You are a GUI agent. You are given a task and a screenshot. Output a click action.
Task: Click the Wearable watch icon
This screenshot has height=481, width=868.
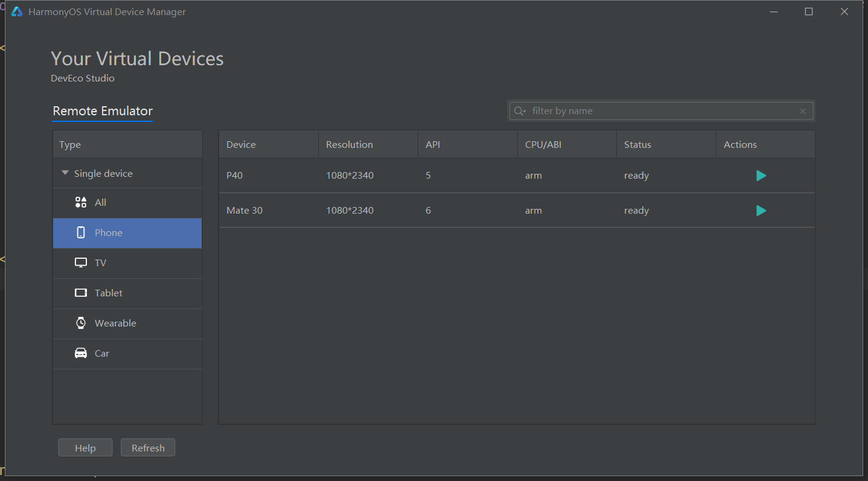tap(81, 323)
